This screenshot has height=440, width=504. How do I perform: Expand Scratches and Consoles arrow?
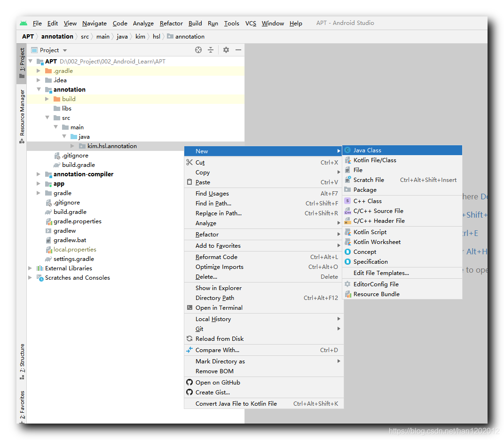[x=30, y=277]
